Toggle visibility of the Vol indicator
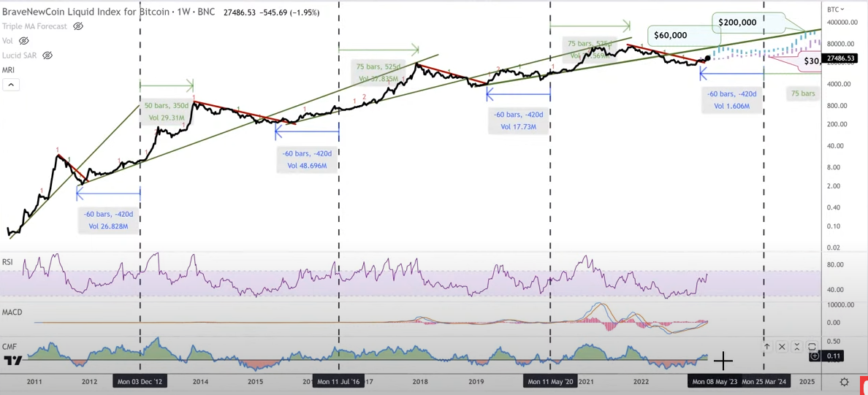The width and height of the screenshot is (868, 395). [x=24, y=40]
